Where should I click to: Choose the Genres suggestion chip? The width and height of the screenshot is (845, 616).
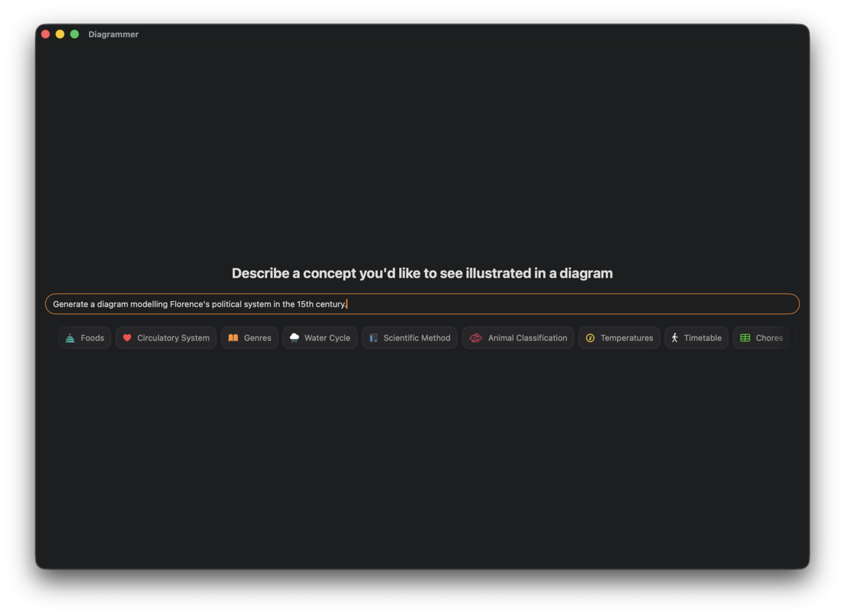[249, 338]
